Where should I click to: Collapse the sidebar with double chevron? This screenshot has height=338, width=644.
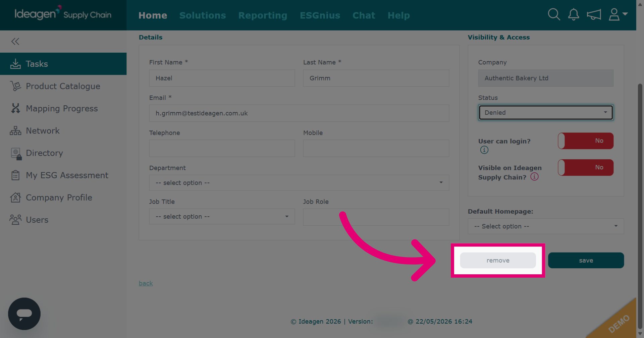pyautogui.click(x=15, y=41)
